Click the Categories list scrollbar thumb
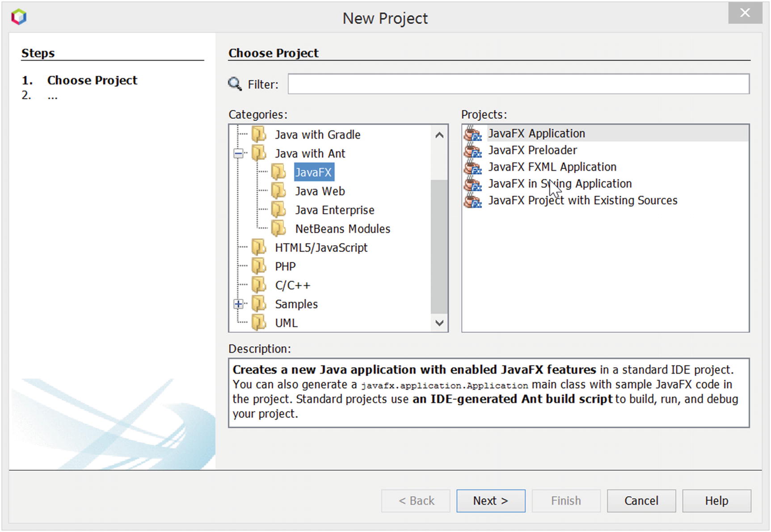Screen dimensions: 771x532 pos(439,246)
